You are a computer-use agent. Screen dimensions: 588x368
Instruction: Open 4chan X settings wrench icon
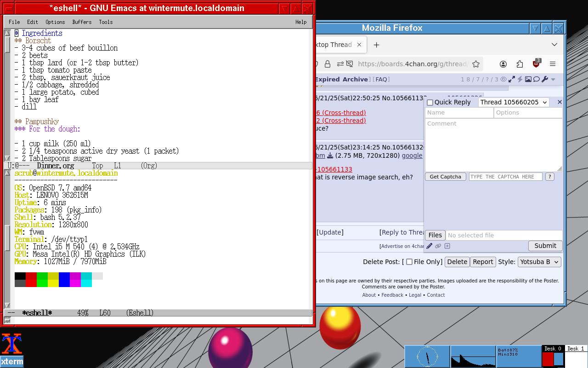(x=545, y=79)
